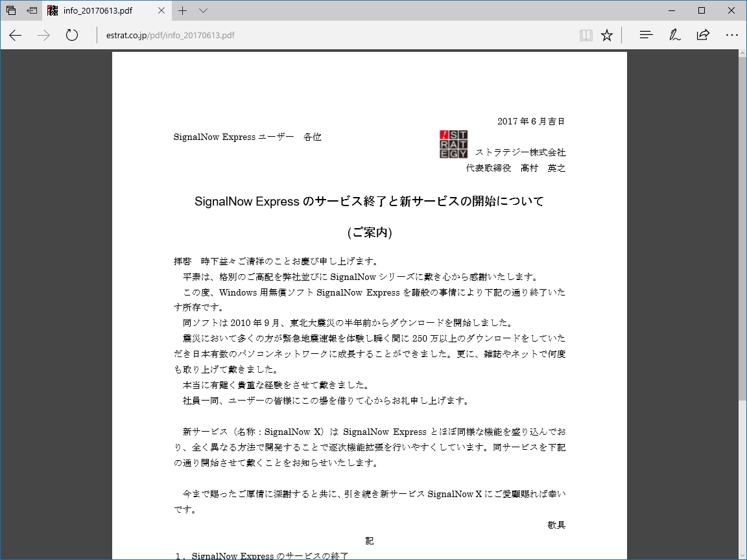The image size is (747, 560).
Task: Close the info_20170613.pdf tab
Action: 160,10
